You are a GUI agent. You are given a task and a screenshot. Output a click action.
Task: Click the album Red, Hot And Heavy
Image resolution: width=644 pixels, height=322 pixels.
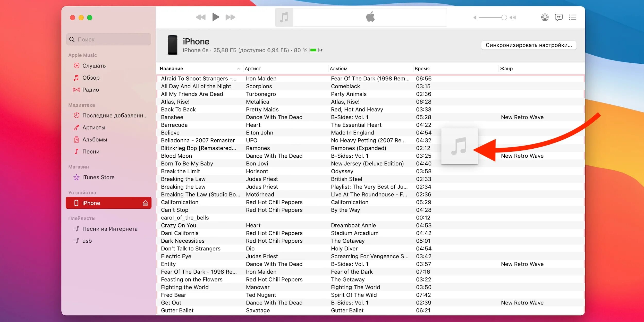357,109
